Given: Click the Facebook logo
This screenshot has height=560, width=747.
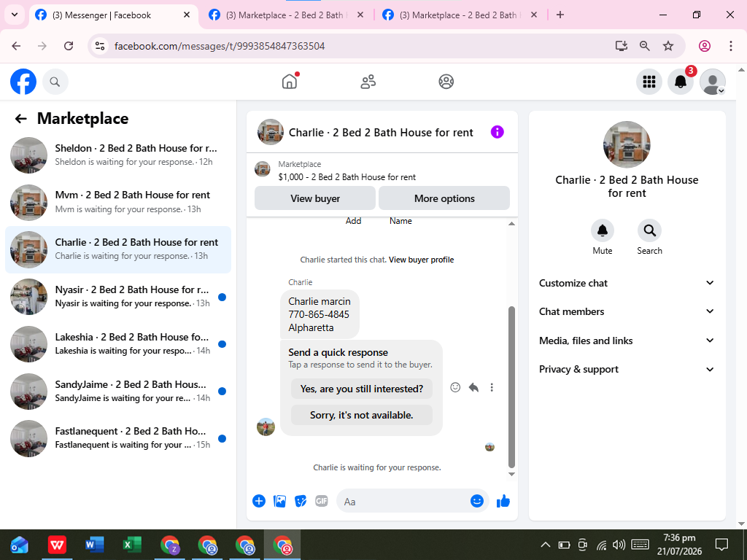Looking at the screenshot, I should tap(23, 82).
